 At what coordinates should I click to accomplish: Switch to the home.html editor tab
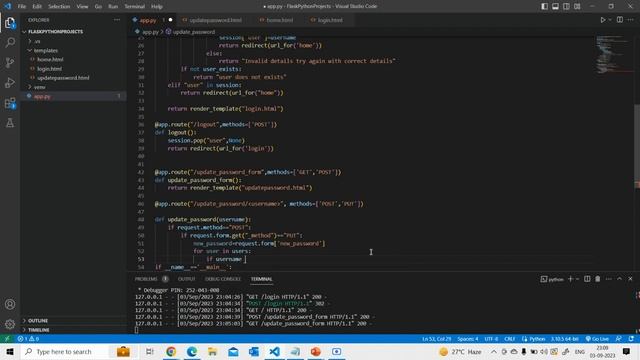(279, 20)
